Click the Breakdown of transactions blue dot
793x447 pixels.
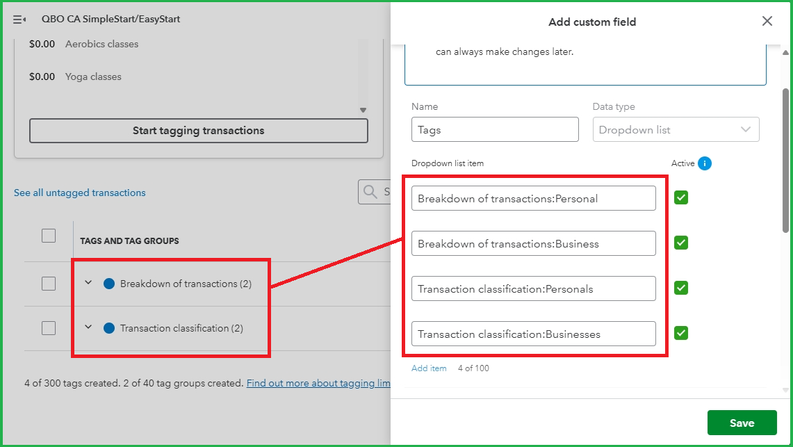pyautogui.click(x=109, y=284)
